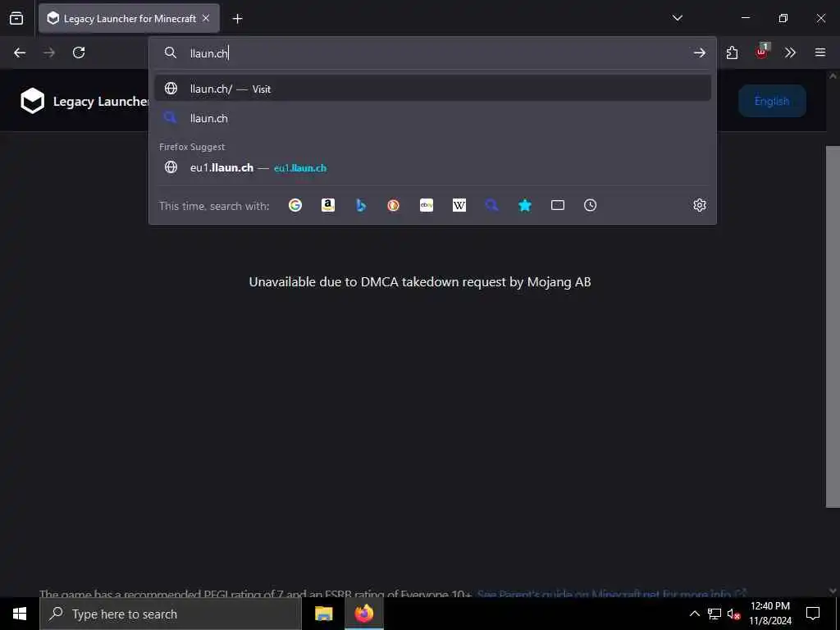
Task: Search this time with Wikipedia
Action: click(459, 205)
